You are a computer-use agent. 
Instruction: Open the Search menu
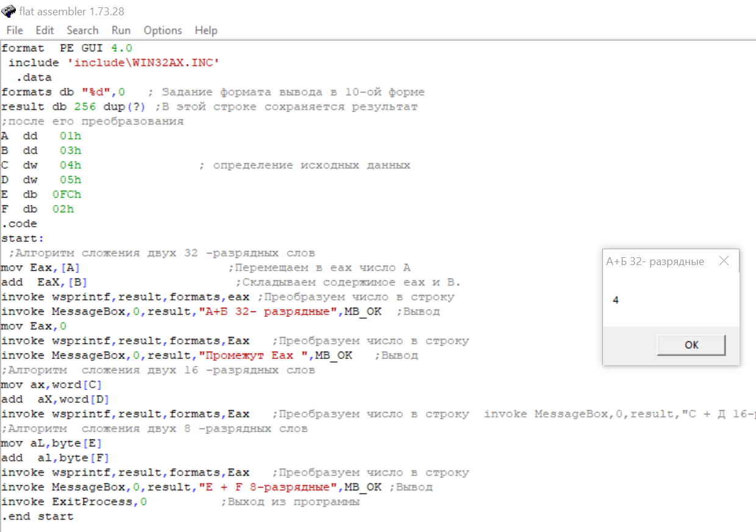pos(82,30)
